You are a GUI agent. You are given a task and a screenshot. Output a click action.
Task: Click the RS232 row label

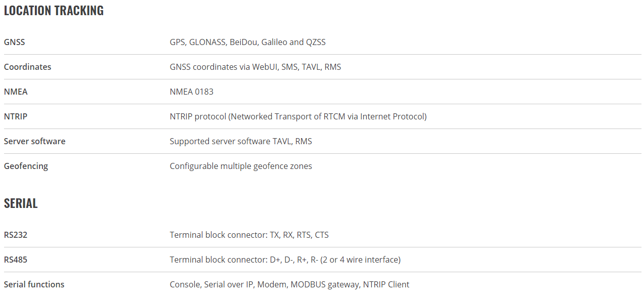16,235
